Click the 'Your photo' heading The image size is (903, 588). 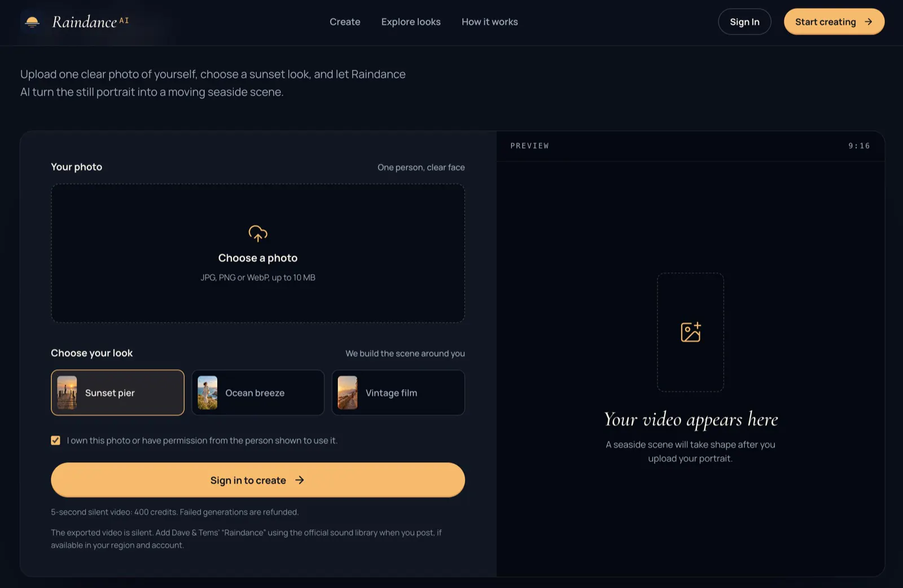(77, 166)
